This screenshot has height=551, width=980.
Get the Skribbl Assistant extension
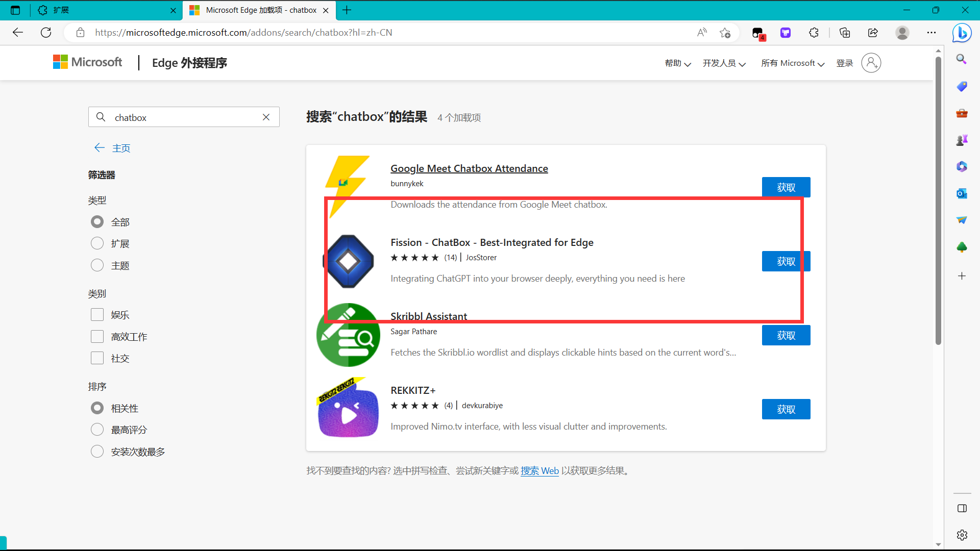[786, 335]
